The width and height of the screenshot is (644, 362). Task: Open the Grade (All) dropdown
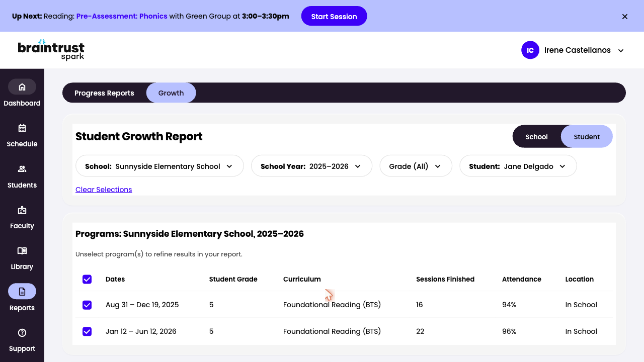[x=416, y=166]
